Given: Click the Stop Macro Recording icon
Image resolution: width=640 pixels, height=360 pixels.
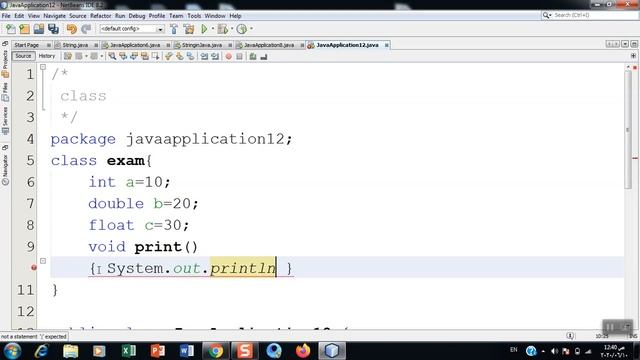Looking at the screenshot, I should coord(240,56).
